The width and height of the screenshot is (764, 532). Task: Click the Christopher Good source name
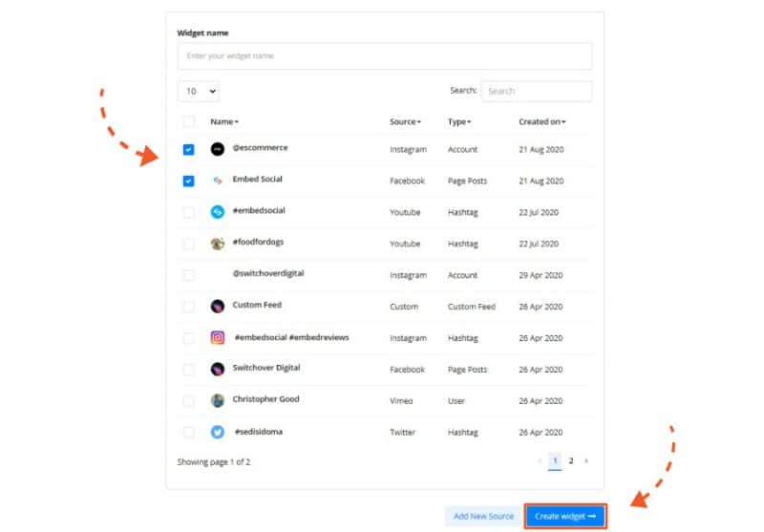point(265,399)
